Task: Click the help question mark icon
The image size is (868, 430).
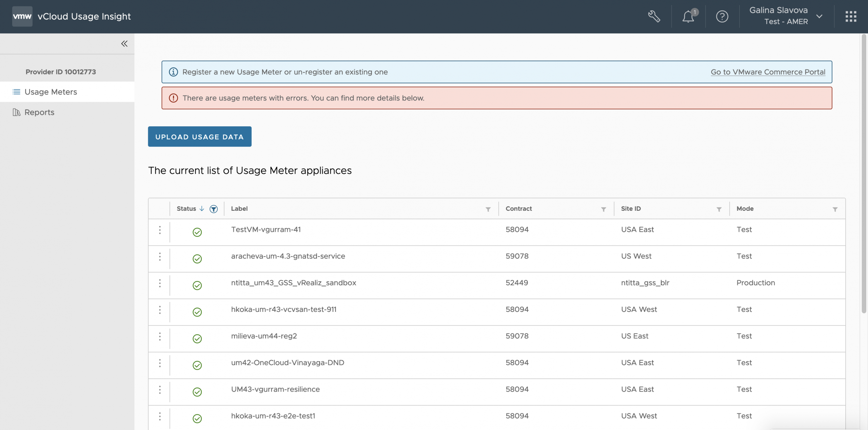Action: tap(722, 16)
